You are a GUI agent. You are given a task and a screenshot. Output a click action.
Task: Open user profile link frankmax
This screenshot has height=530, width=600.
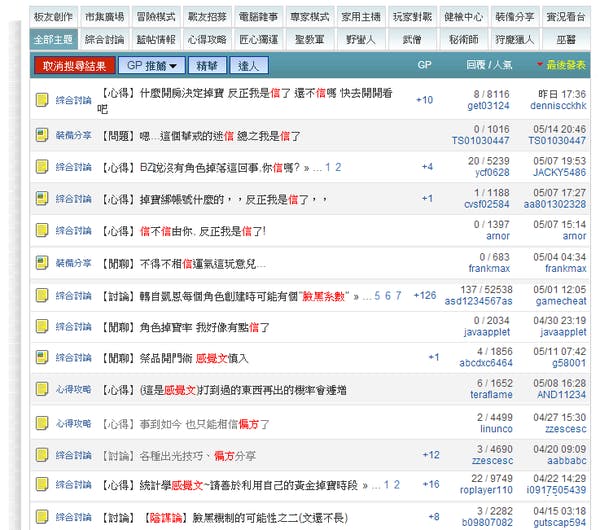point(488,269)
